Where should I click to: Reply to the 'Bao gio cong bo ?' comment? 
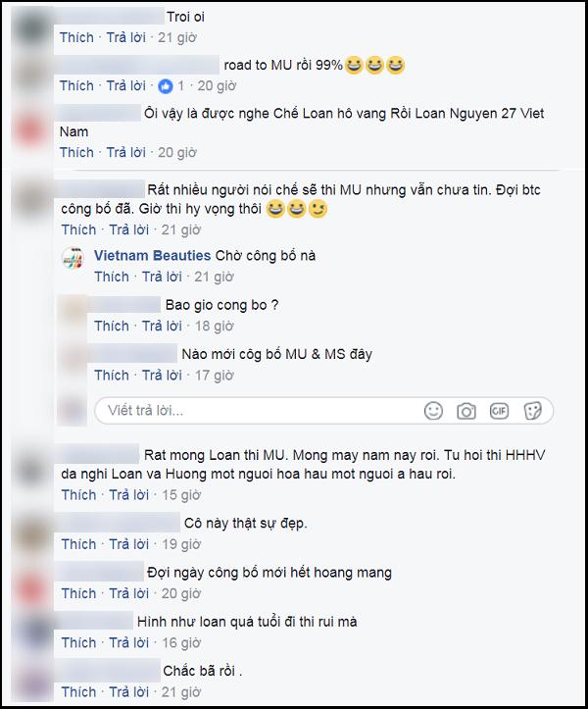pyautogui.click(x=162, y=326)
